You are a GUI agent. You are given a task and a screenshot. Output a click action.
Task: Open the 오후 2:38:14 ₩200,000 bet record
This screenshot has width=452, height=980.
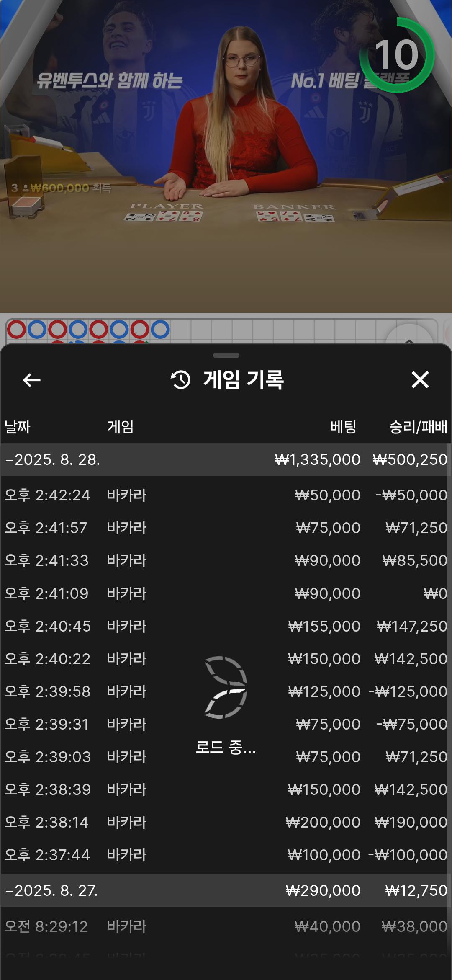click(x=226, y=822)
